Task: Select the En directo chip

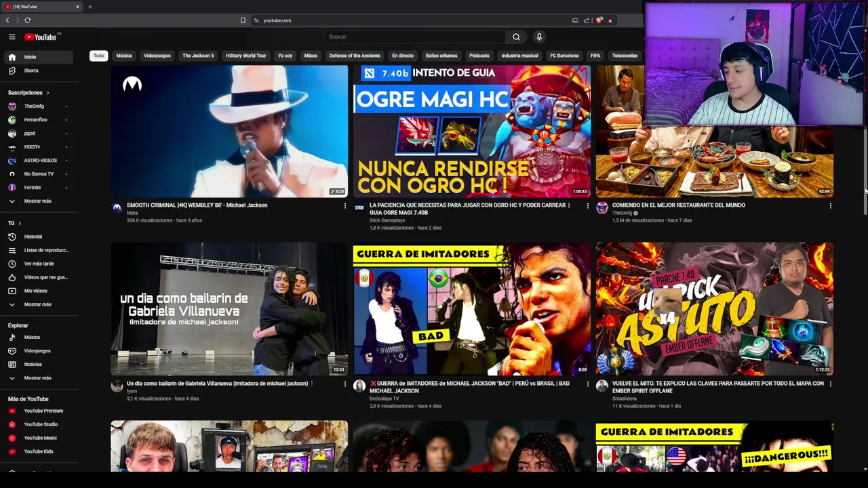Action: pyautogui.click(x=403, y=56)
